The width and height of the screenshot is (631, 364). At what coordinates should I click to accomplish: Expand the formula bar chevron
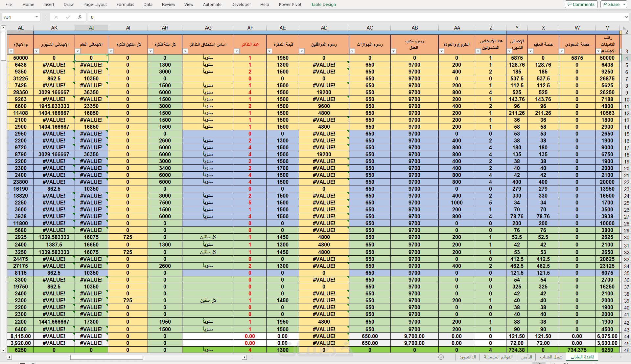click(x=626, y=17)
